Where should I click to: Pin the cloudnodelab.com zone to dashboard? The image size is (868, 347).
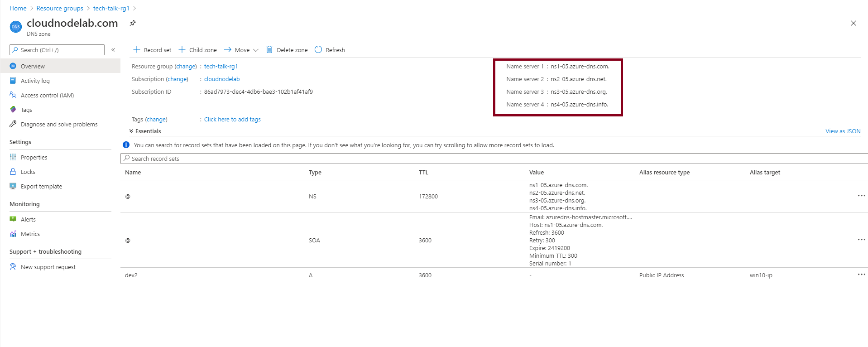pos(133,23)
